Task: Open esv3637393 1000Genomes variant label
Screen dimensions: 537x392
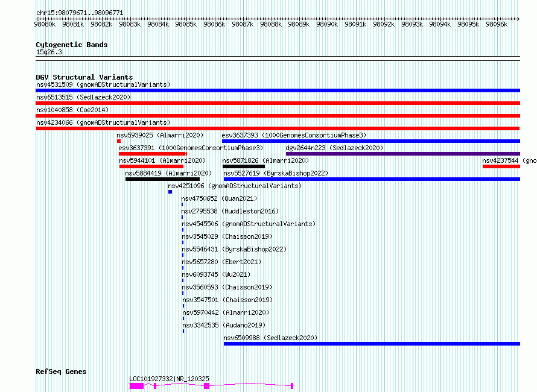Action: [x=294, y=135]
